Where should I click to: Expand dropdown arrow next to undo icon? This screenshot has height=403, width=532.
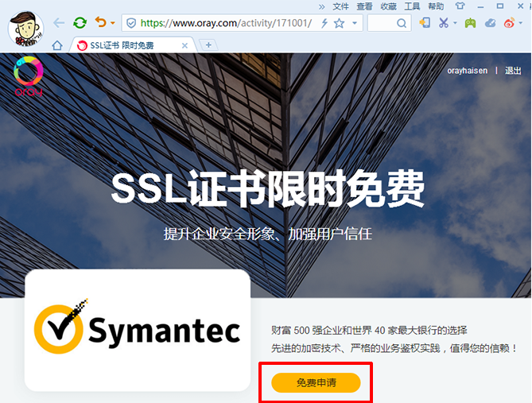click(112, 24)
